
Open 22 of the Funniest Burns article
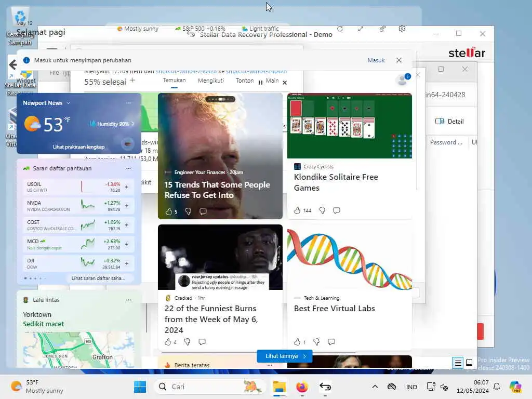coord(211,320)
